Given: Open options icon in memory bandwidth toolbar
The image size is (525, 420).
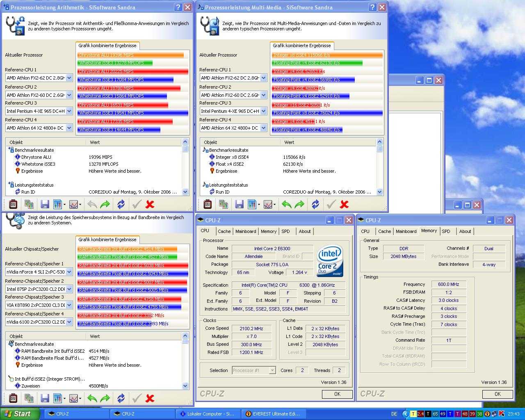Looking at the screenshot, I should [13, 398].
